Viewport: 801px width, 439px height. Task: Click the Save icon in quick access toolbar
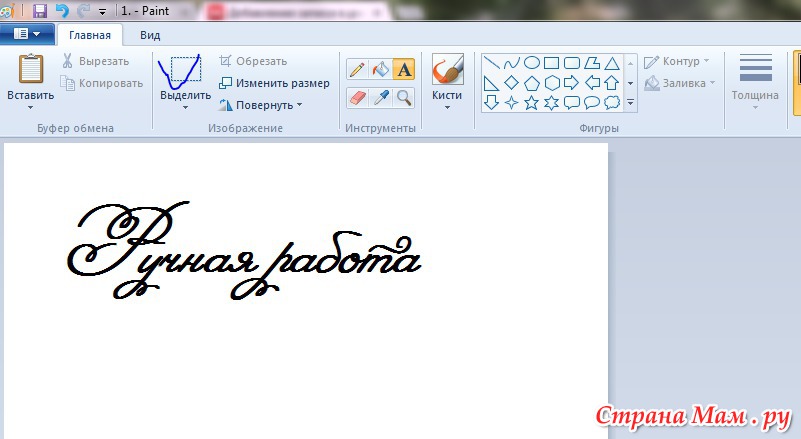pos(40,11)
